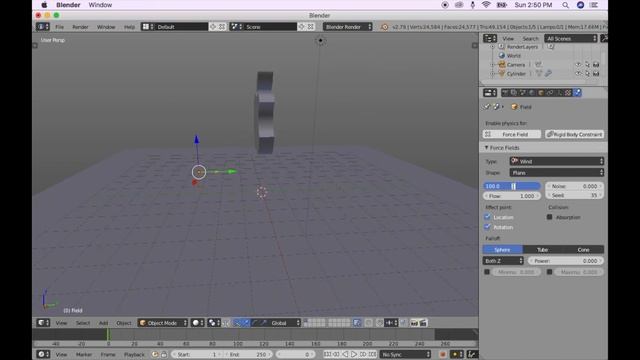Click the Blender logo in the info header
The height and width of the screenshot is (360, 640).
384,27
